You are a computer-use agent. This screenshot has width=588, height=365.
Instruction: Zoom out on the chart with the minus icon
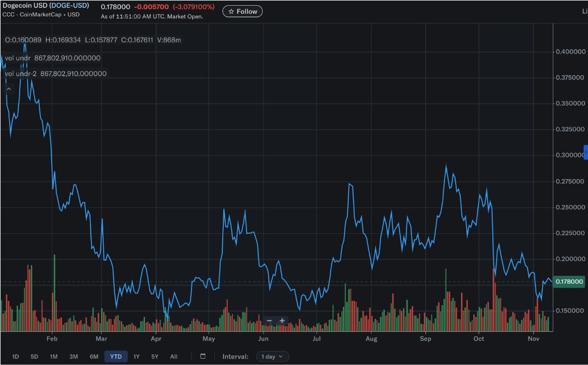coord(270,320)
